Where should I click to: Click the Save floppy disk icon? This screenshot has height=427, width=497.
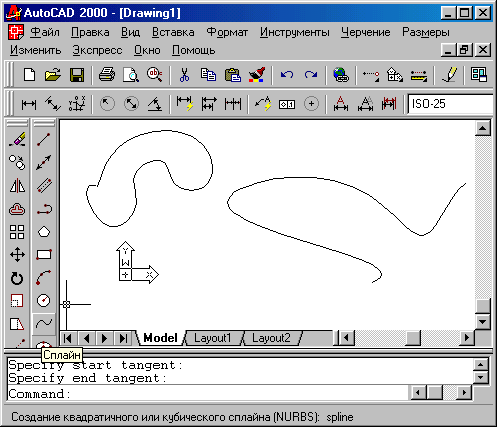tap(77, 75)
